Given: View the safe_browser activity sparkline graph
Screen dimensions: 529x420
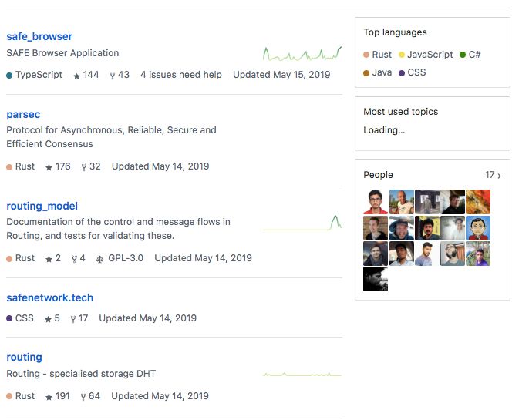Looking at the screenshot, I should coord(302,54).
